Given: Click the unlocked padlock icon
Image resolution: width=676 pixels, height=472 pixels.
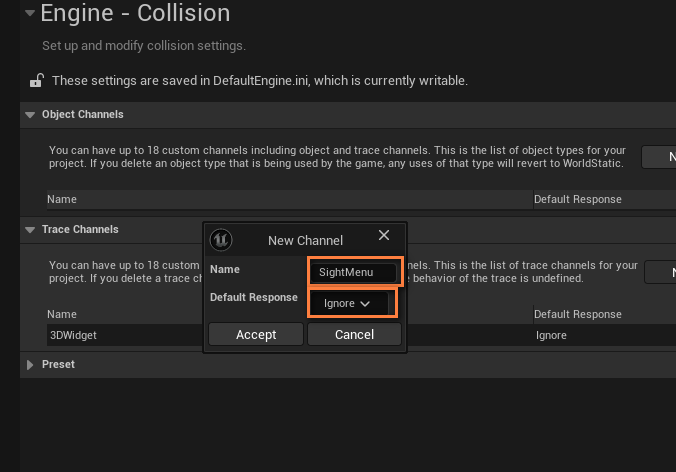Looking at the screenshot, I should pos(37,80).
